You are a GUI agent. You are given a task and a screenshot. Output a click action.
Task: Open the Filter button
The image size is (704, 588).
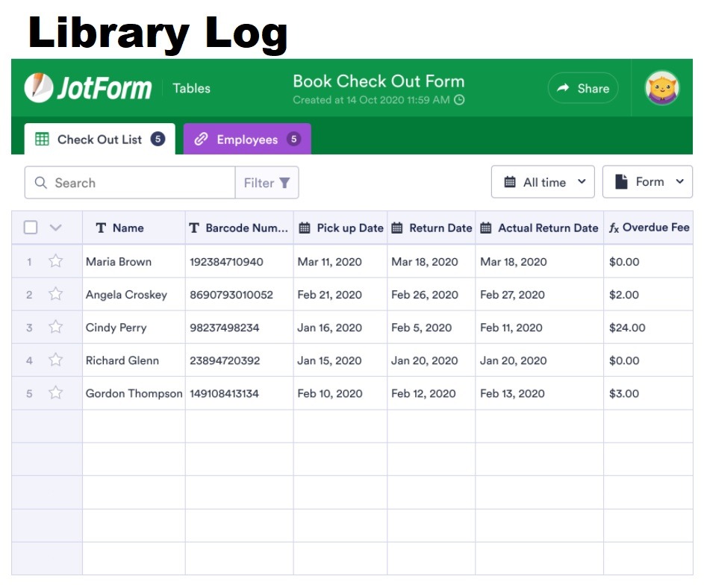point(267,183)
